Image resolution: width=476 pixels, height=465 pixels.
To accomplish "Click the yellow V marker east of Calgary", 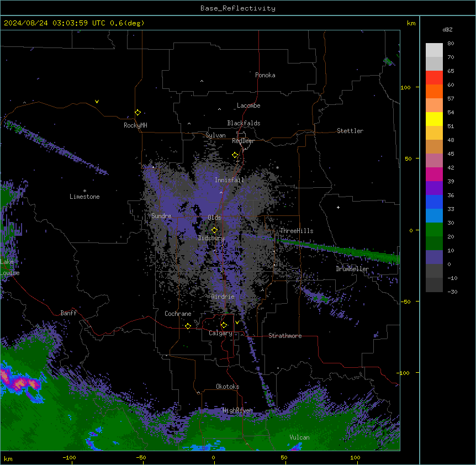I will pyautogui.click(x=237, y=323).
